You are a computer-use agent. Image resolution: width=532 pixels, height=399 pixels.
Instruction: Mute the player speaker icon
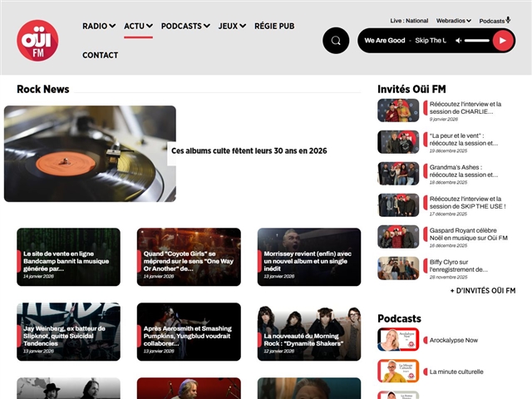click(458, 41)
